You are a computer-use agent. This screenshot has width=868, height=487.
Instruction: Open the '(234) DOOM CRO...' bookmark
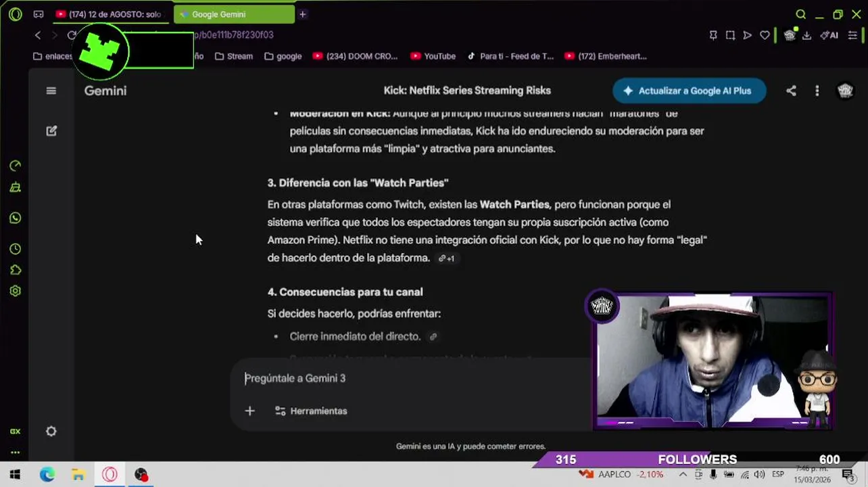tap(356, 56)
